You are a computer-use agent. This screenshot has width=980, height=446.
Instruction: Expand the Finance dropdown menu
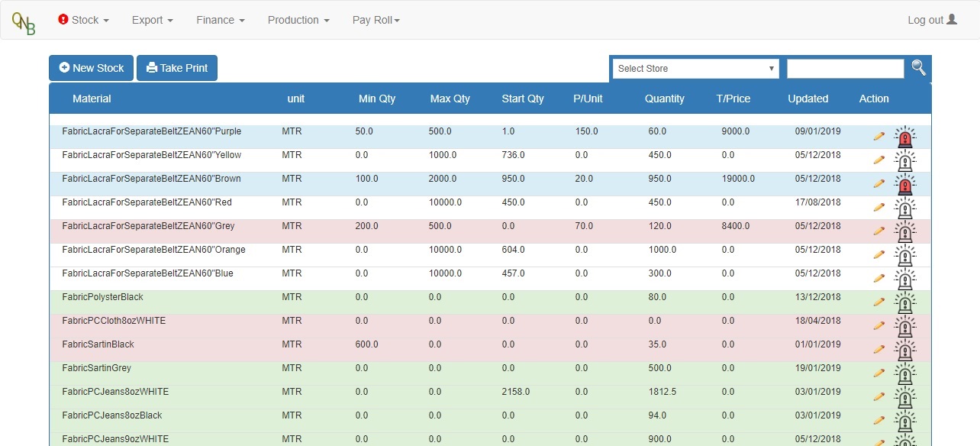(x=220, y=20)
